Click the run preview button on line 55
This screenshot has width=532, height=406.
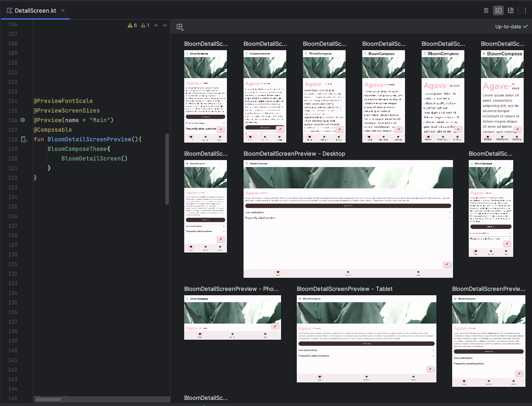click(24, 139)
